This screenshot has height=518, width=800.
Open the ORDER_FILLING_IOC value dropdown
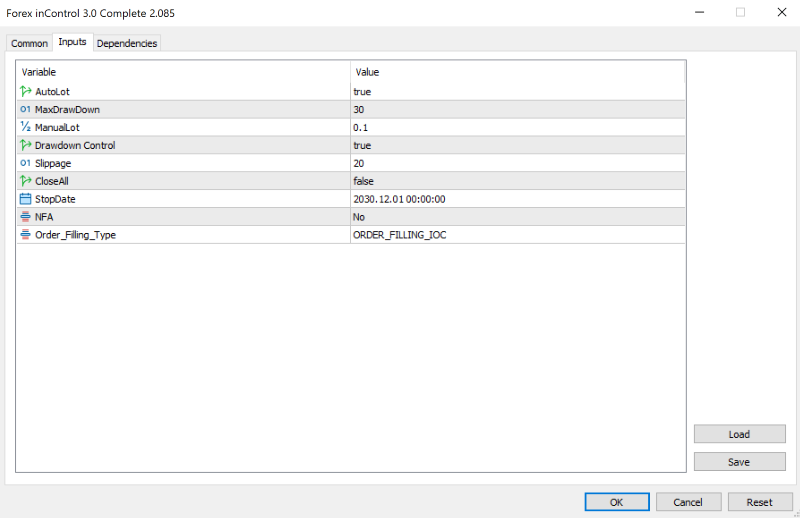(517, 235)
